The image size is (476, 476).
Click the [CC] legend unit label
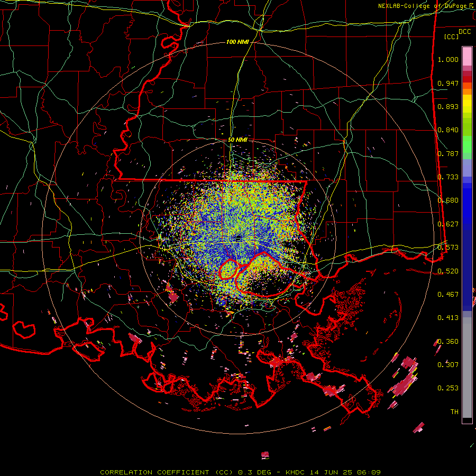[x=452, y=36]
